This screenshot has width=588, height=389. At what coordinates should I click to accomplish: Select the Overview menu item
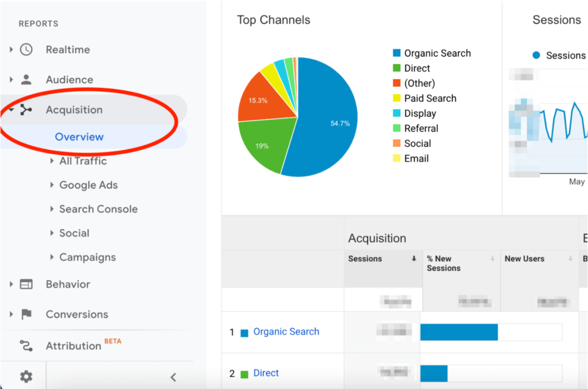pyautogui.click(x=79, y=137)
